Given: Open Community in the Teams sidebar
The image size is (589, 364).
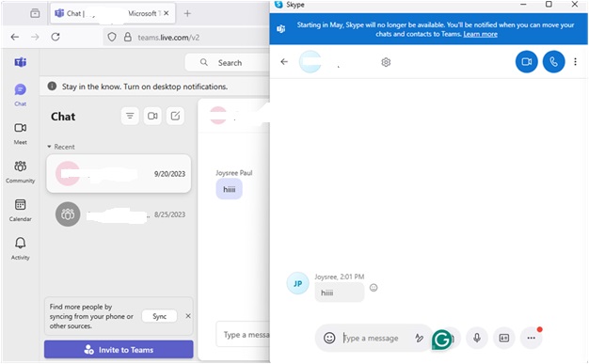Looking at the screenshot, I should click(21, 172).
